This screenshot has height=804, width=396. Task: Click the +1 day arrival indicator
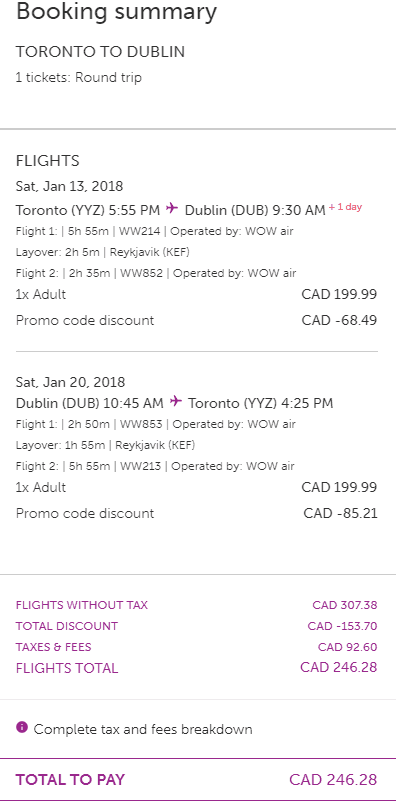[345, 207]
